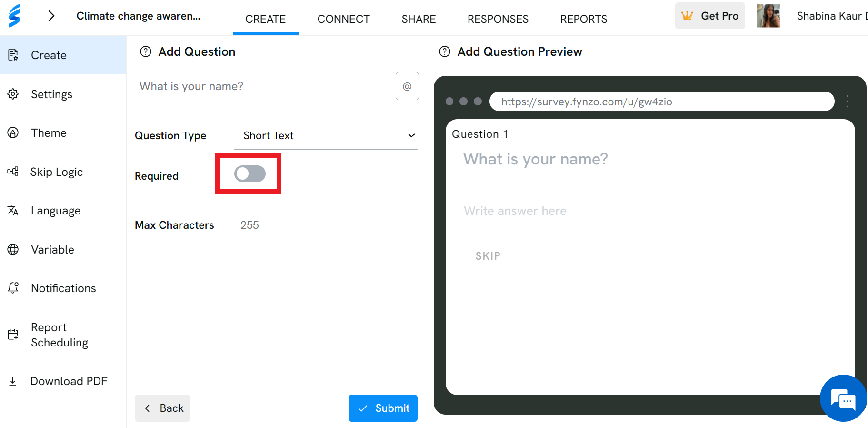Switch to the CONNECT tab
This screenshot has width=868, height=428.
(x=343, y=19)
